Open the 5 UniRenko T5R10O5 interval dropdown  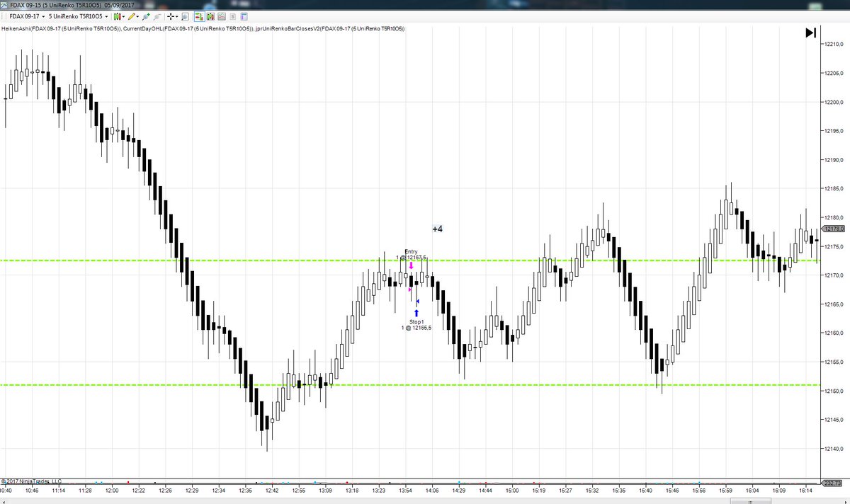[x=78, y=16]
